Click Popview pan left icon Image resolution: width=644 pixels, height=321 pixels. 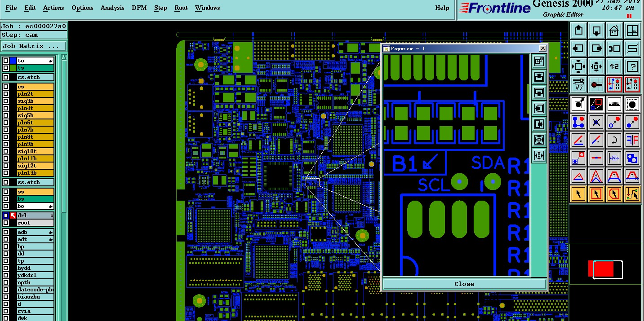[539, 108]
